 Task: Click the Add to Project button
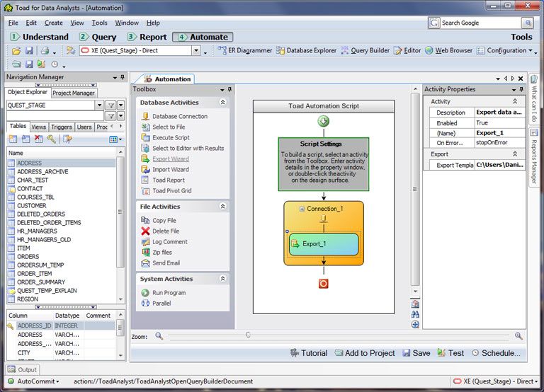pos(365,353)
